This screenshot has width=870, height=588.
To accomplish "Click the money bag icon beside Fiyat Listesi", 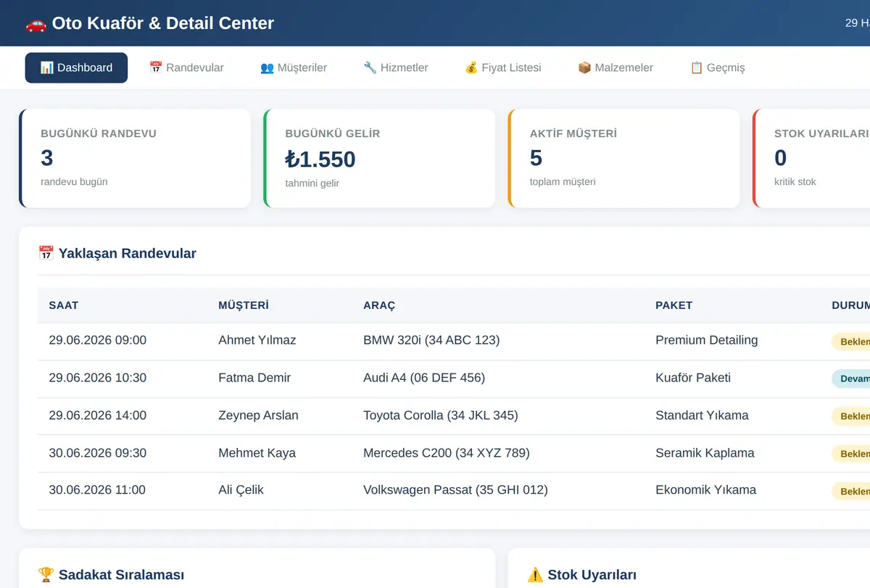I will (x=471, y=67).
